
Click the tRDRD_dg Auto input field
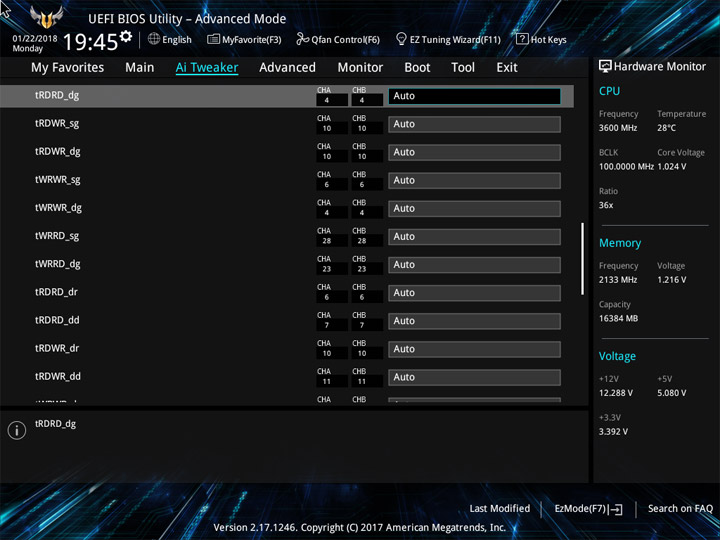coord(474,96)
